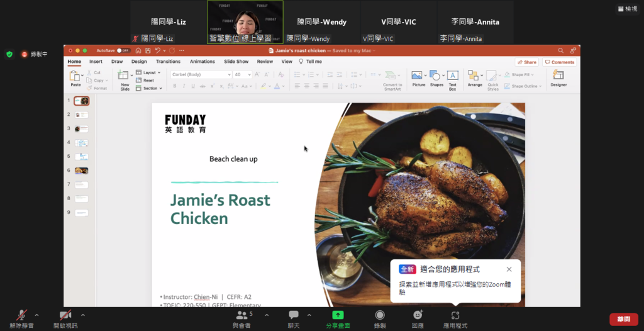Open Zoom Participants (與會者) panel

pos(242,319)
